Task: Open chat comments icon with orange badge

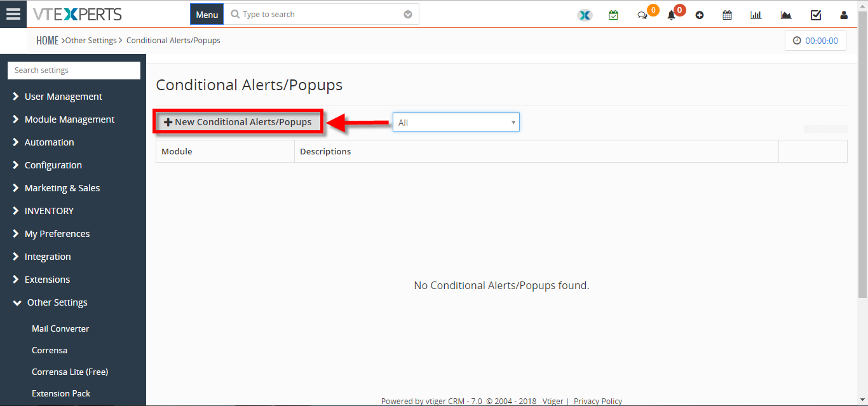Action: pyautogui.click(x=642, y=15)
